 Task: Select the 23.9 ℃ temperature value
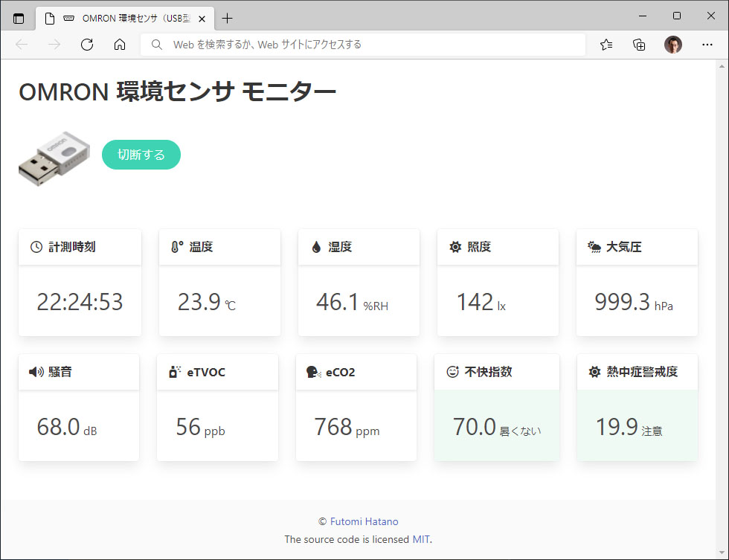tap(207, 302)
